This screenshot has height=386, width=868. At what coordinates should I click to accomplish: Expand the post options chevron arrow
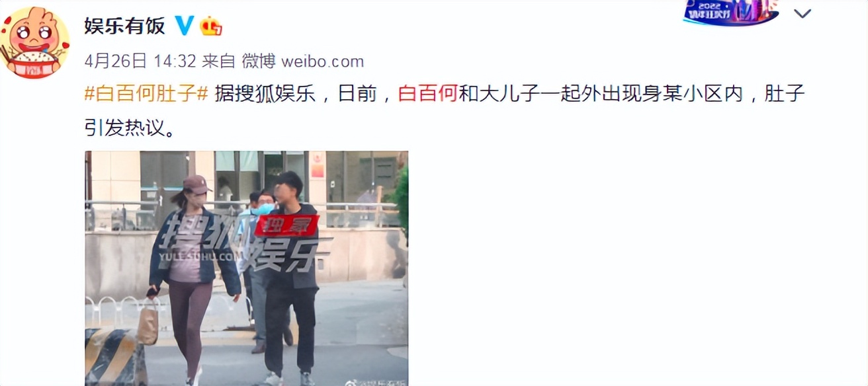click(x=803, y=14)
